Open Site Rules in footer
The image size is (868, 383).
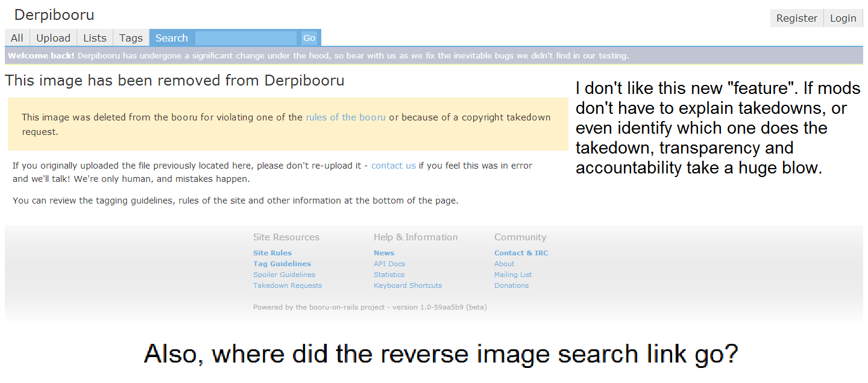[x=272, y=253]
